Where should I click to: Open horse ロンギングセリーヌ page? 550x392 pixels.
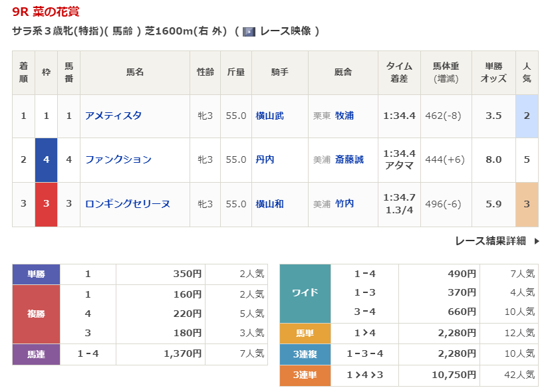coord(128,204)
